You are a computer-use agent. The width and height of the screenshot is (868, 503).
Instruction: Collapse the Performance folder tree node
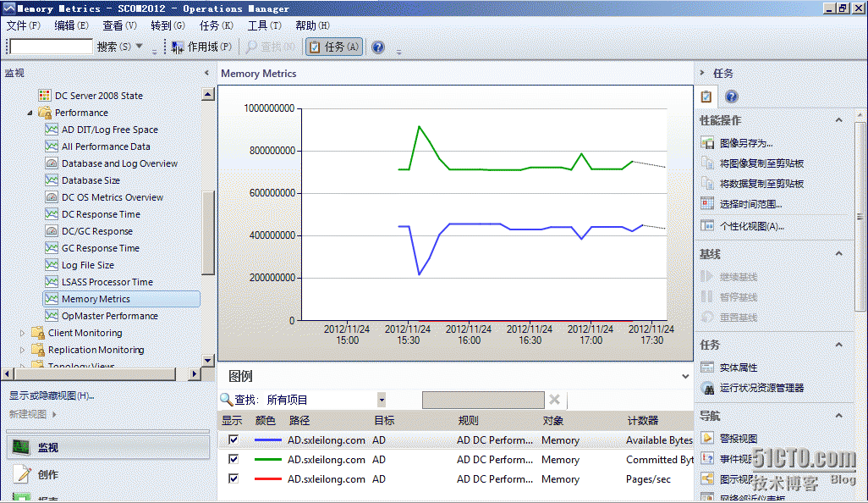click(30, 113)
